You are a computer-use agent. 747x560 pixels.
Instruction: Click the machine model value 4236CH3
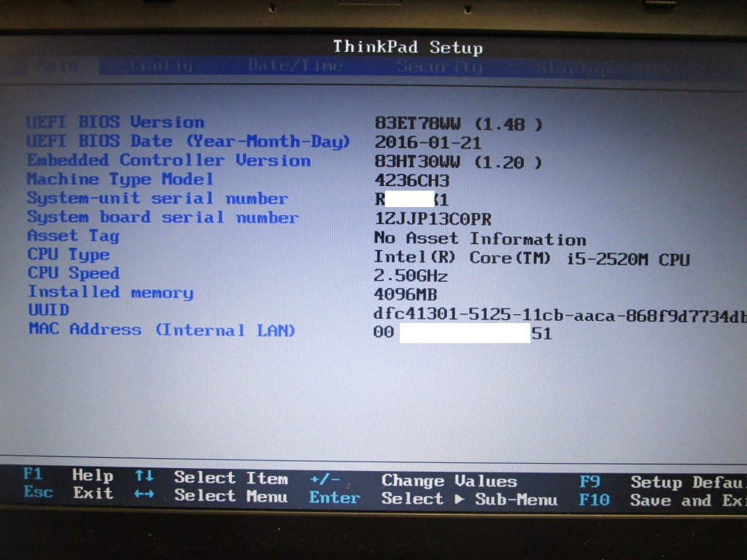(412, 181)
